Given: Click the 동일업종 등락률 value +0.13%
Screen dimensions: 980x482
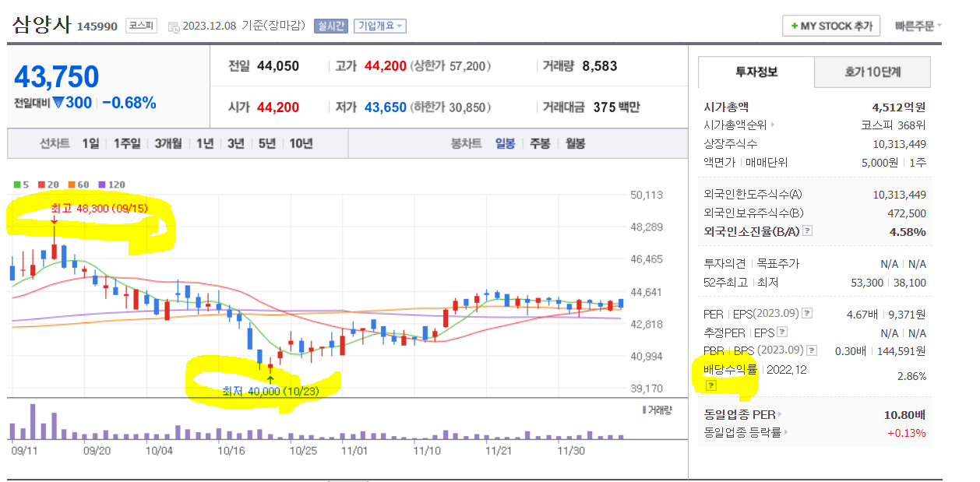Looking at the screenshot, I should tap(907, 432).
